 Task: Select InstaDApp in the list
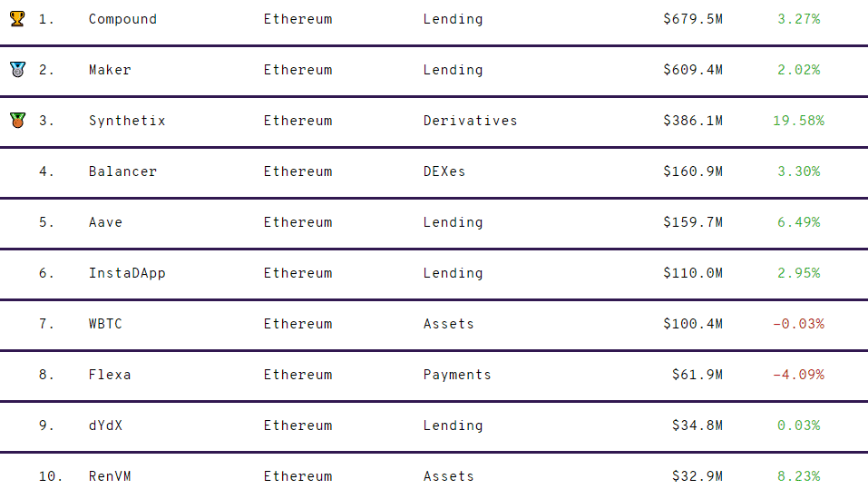click(127, 273)
